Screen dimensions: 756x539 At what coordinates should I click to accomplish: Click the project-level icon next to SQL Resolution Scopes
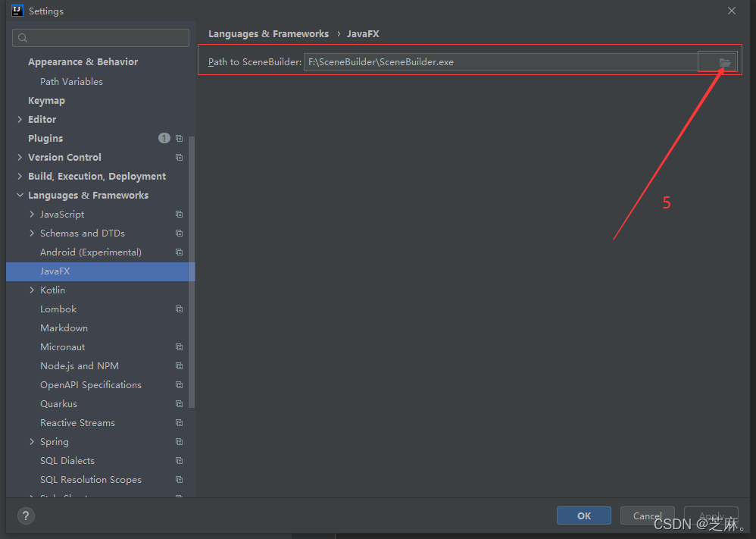[180, 480]
